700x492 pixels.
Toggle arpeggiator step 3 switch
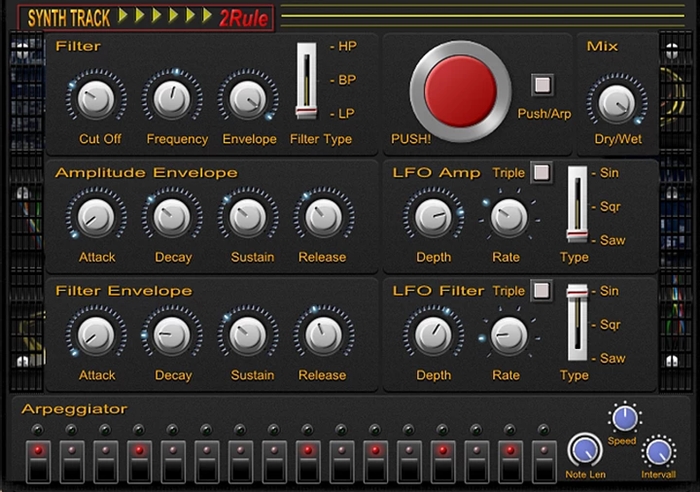(106, 462)
